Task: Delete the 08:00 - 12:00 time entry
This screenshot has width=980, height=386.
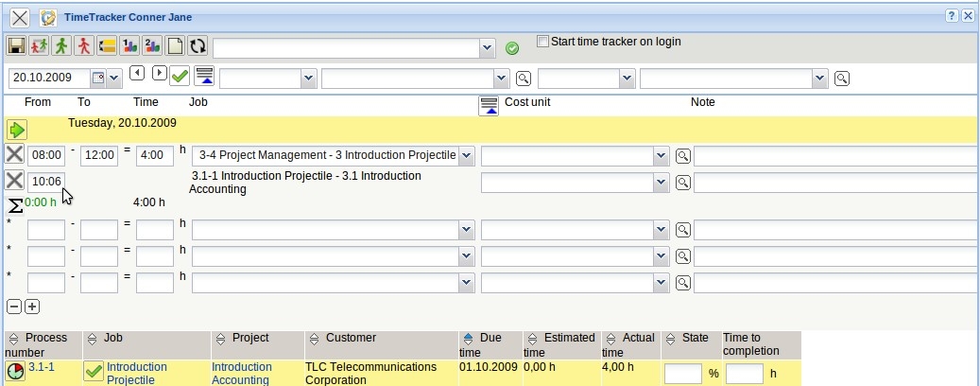Action: [x=14, y=154]
